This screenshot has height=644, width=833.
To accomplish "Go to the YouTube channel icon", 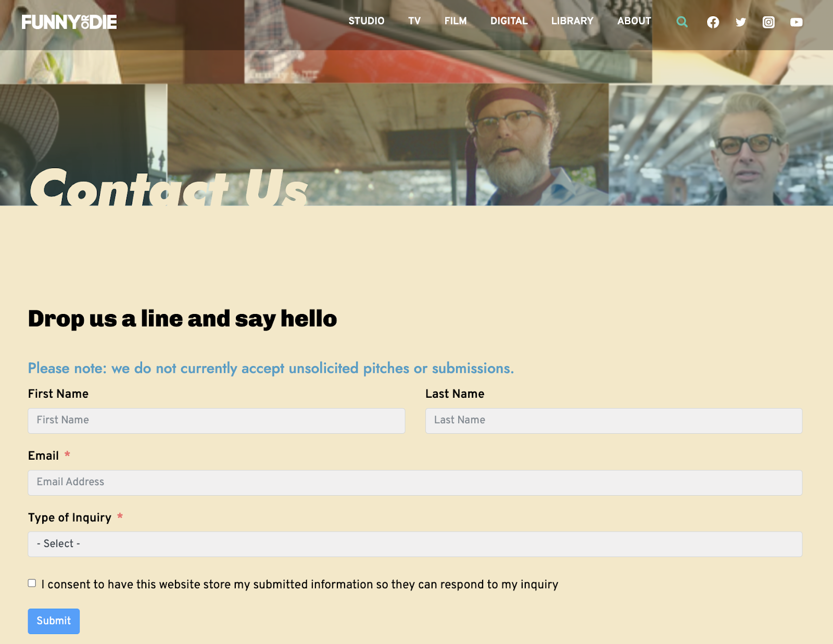I will 796,22.
